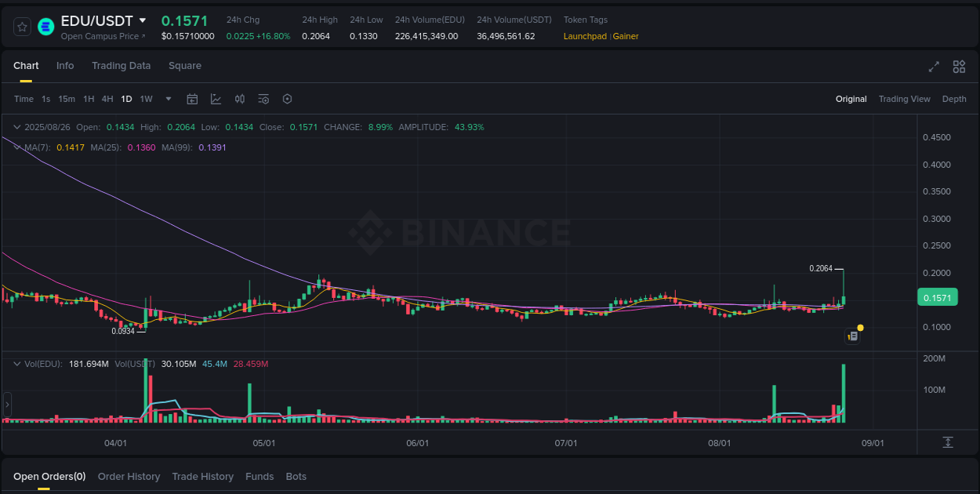Click the hexagon chart settings icon
The height and width of the screenshot is (494, 980).
287,99
